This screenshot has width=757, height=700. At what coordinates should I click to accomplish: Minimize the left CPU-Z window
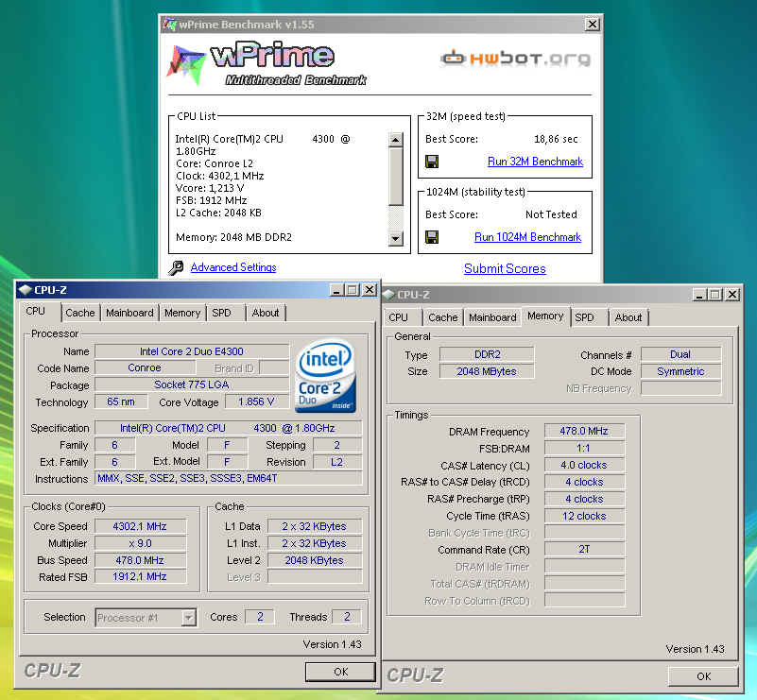336,289
